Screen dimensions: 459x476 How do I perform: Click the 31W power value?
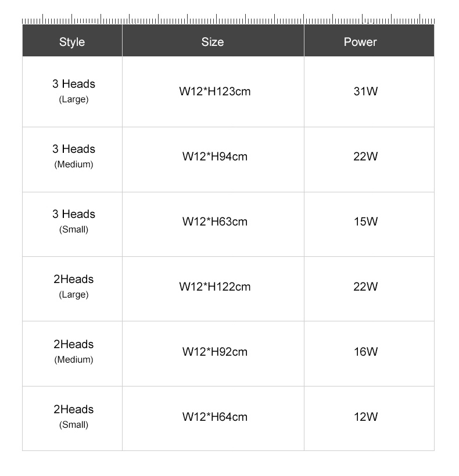(x=365, y=91)
